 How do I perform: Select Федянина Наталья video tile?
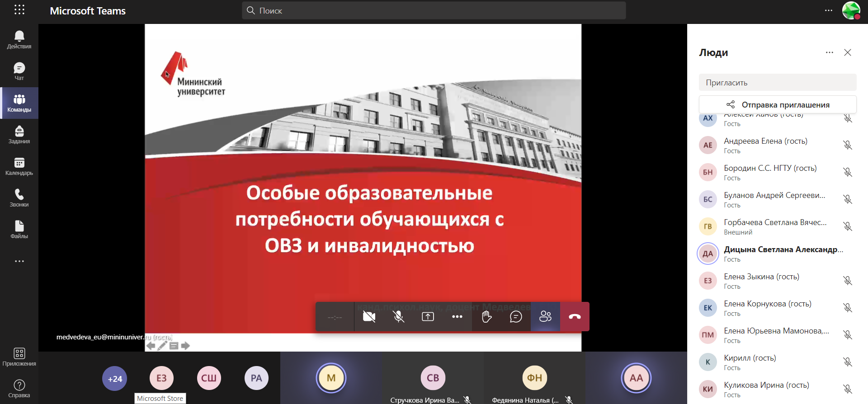pyautogui.click(x=534, y=378)
